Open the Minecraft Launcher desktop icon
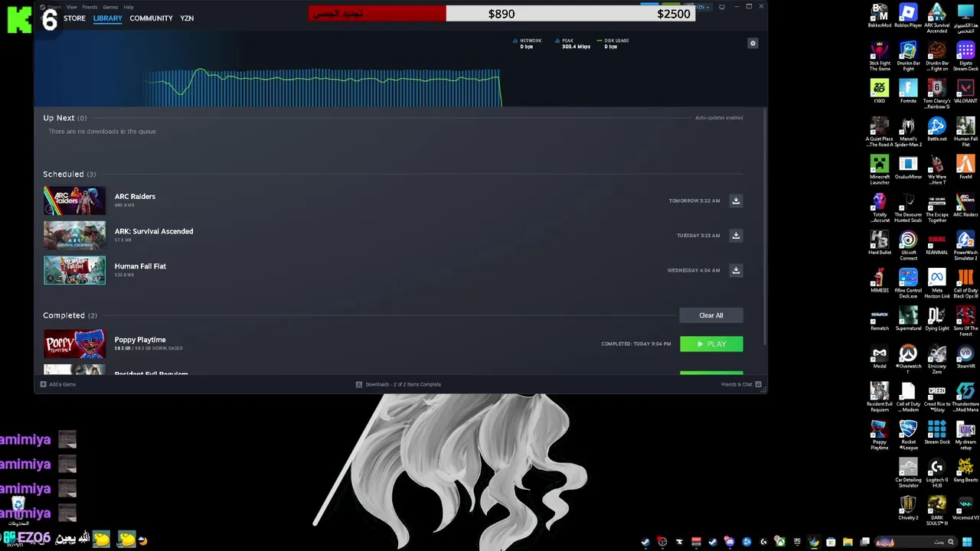This screenshot has width=980, height=551. (x=880, y=171)
